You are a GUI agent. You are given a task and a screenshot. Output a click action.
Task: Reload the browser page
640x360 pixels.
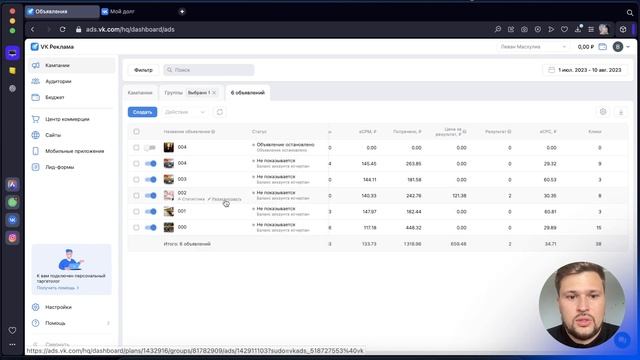pyautogui.click(x=62, y=29)
